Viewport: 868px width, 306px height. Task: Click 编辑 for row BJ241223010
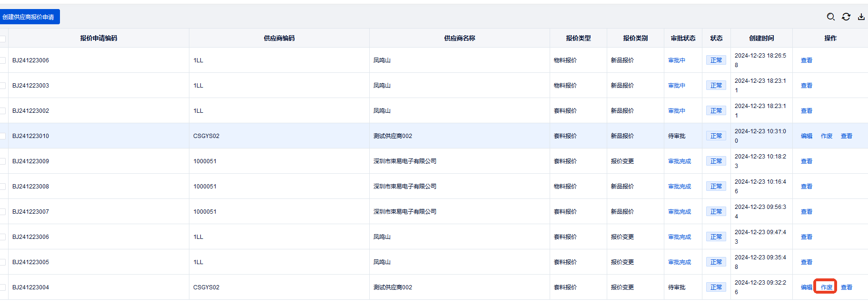click(806, 136)
